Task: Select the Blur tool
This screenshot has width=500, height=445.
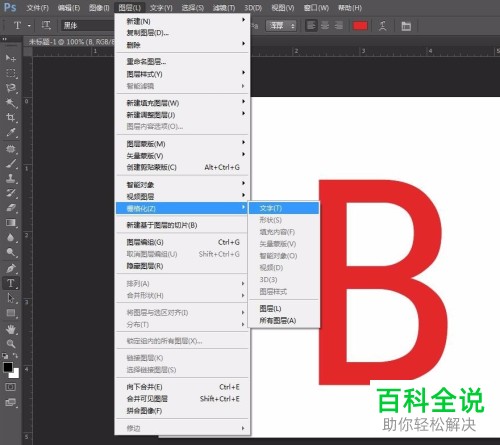Action: [11, 237]
